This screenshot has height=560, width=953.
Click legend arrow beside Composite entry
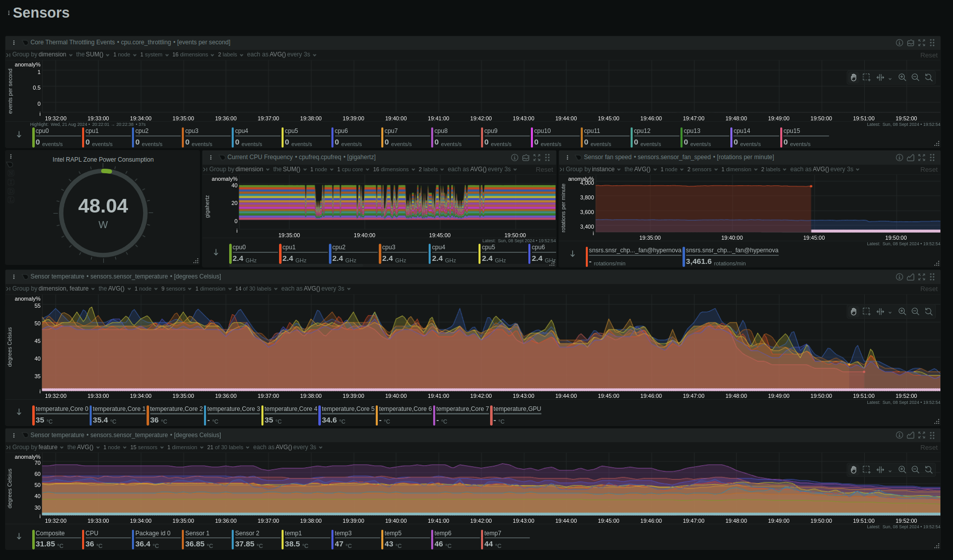[x=19, y=536]
